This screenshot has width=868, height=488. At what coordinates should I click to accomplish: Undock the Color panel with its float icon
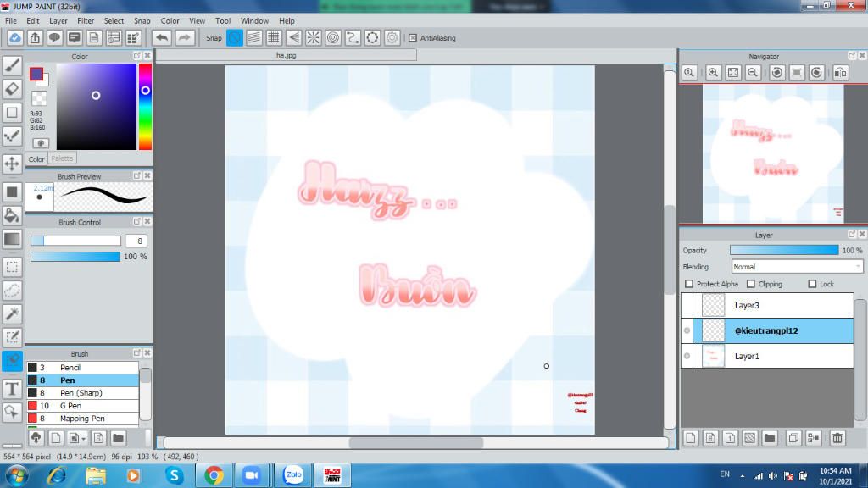tap(136, 56)
